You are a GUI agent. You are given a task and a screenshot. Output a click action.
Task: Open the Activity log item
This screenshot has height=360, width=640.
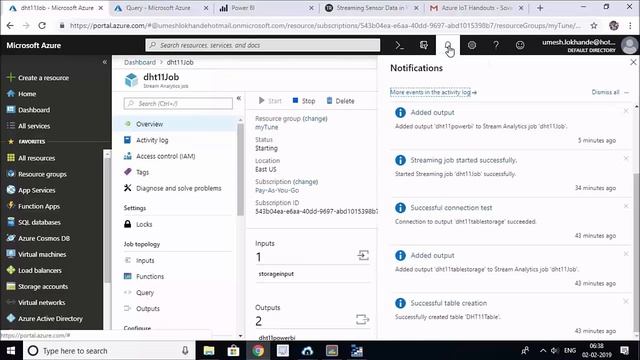pos(152,140)
